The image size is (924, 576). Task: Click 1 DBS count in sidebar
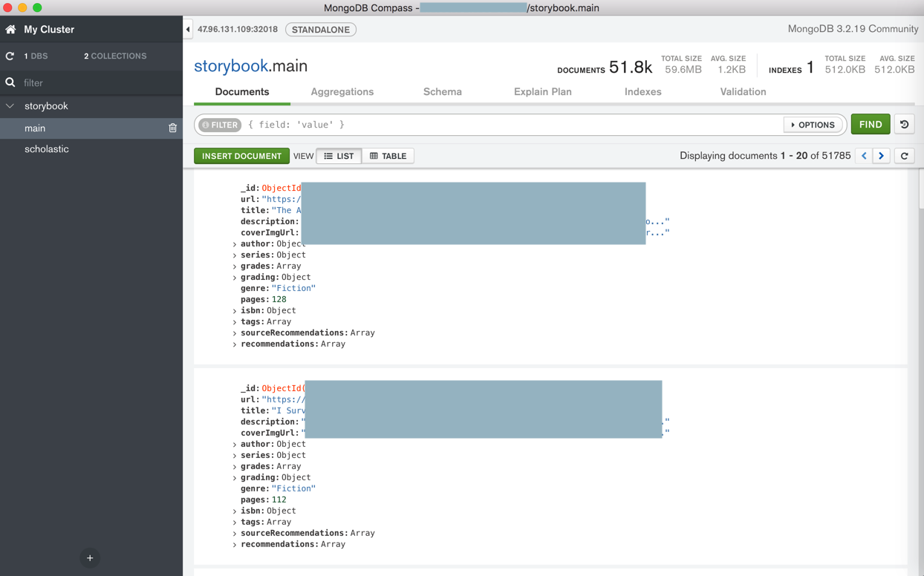(36, 56)
